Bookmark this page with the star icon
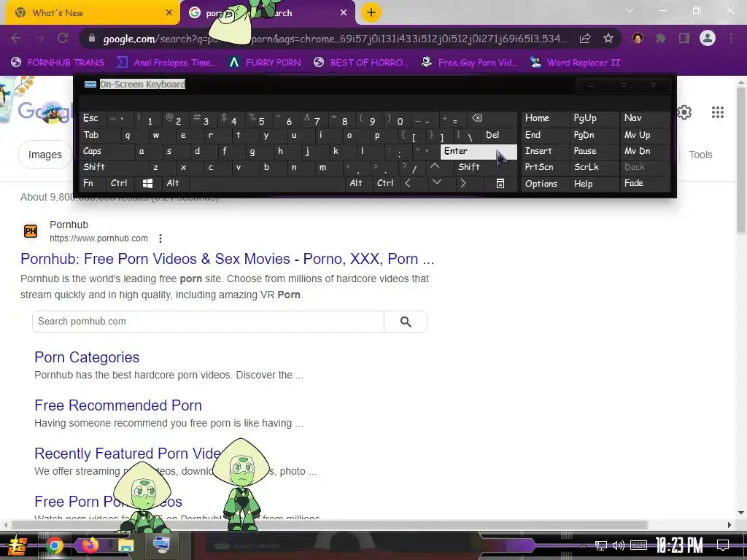 tap(608, 39)
